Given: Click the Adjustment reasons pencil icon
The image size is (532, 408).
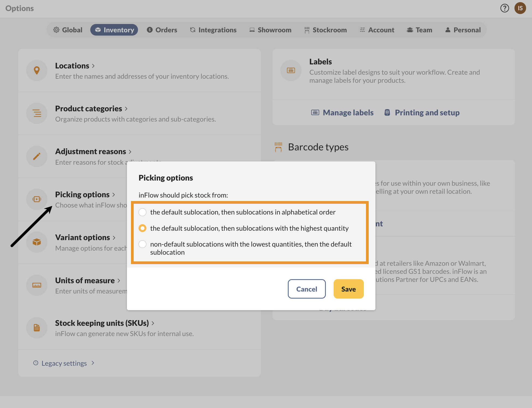Looking at the screenshot, I should click(37, 156).
